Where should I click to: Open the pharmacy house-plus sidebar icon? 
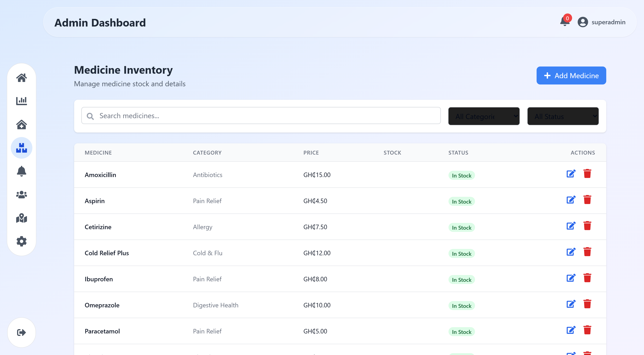(22, 124)
